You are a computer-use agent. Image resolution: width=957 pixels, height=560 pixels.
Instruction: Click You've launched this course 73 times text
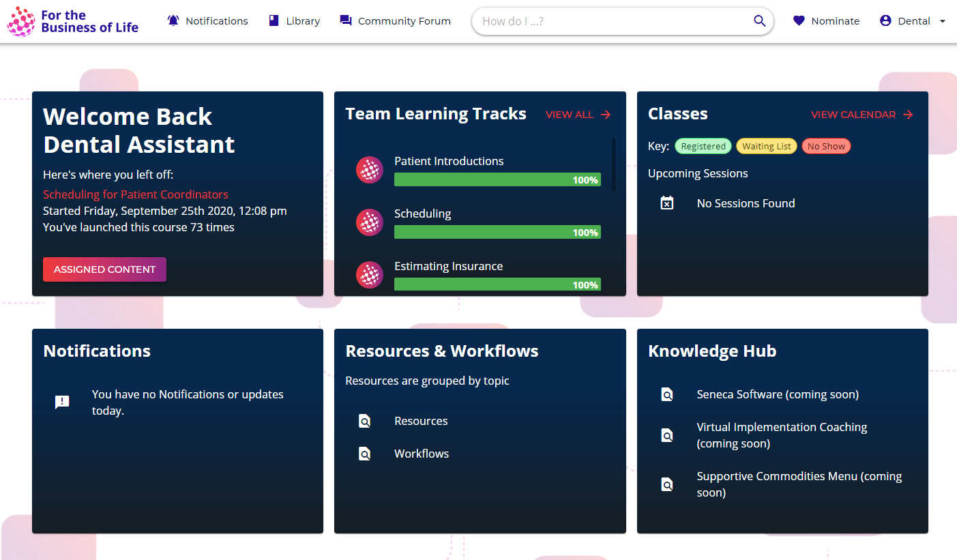click(x=138, y=227)
